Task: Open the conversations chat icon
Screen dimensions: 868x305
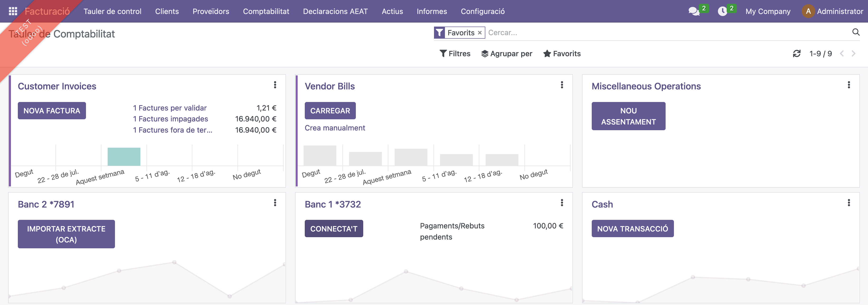Action: pyautogui.click(x=694, y=11)
